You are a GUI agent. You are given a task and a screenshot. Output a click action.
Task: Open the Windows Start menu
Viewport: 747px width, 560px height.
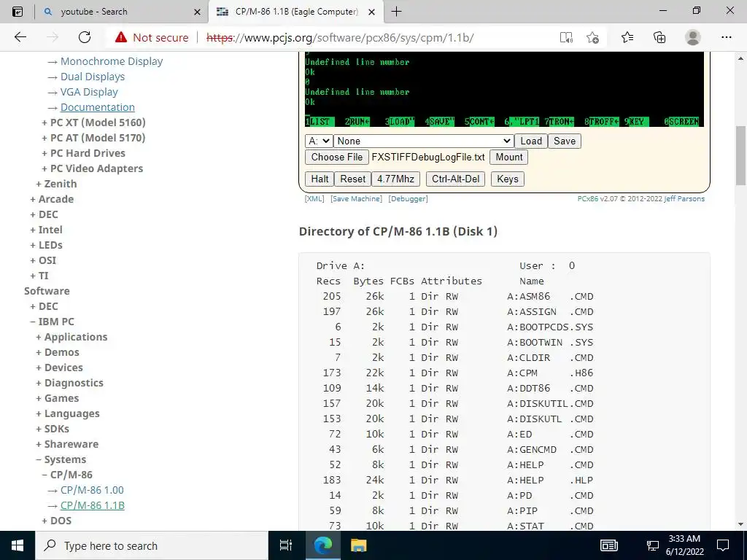pos(18,545)
